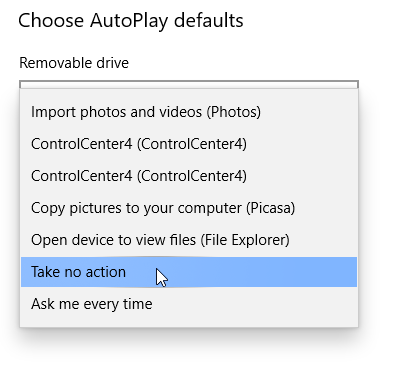Select the upper ControlCenter4 (ControlCenter4) item
Viewport: 420px width, 365px height.
pyautogui.click(x=189, y=144)
